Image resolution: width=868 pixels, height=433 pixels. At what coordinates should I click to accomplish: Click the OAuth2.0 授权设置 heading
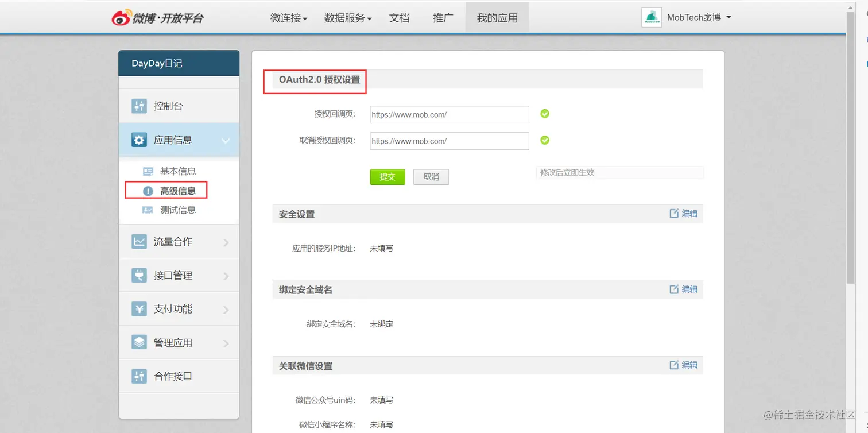(x=319, y=80)
